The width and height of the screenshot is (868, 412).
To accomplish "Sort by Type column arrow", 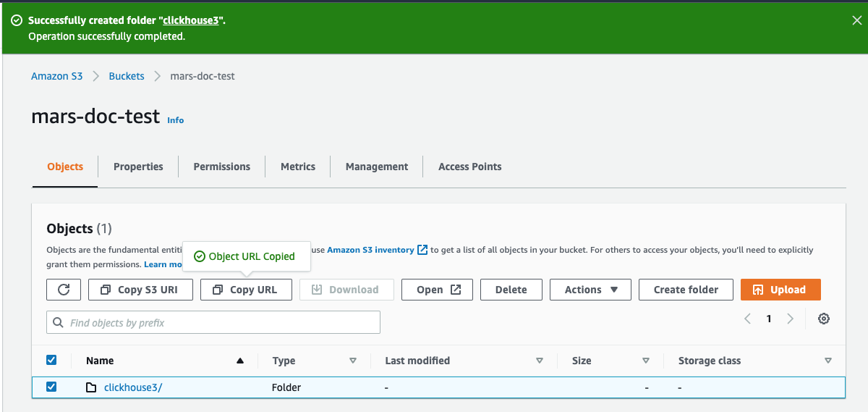I will point(353,361).
